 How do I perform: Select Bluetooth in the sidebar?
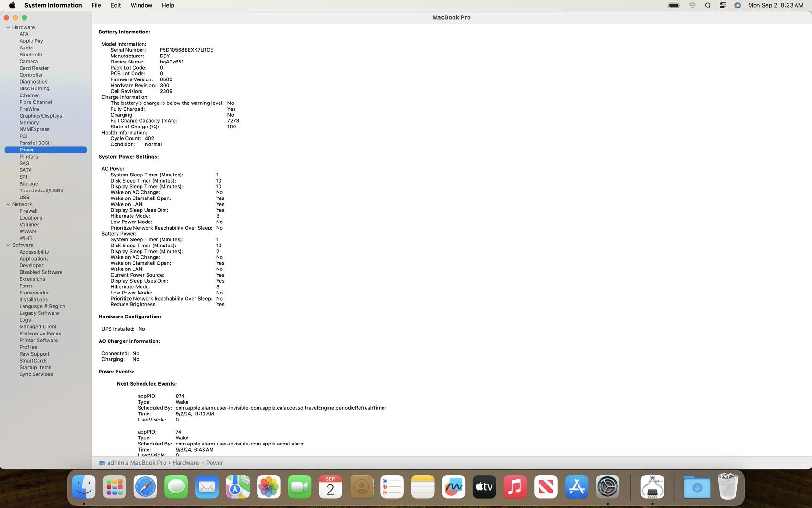click(x=31, y=55)
